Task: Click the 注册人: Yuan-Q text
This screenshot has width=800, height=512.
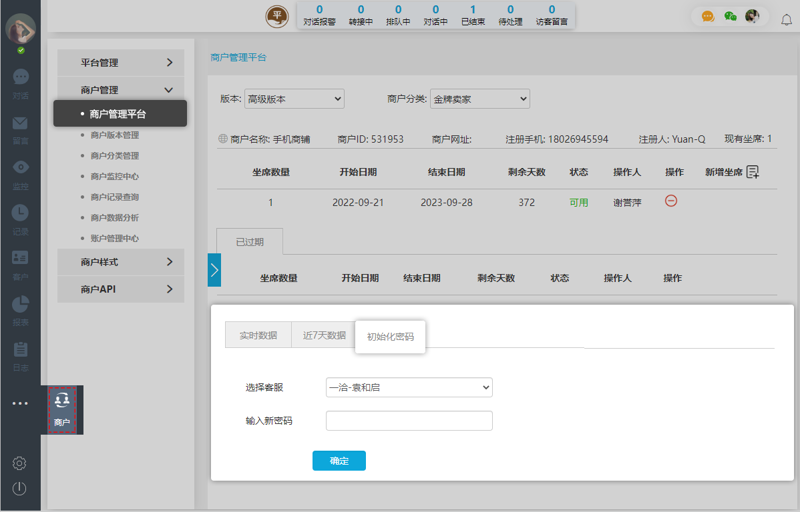Action: pos(672,139)
